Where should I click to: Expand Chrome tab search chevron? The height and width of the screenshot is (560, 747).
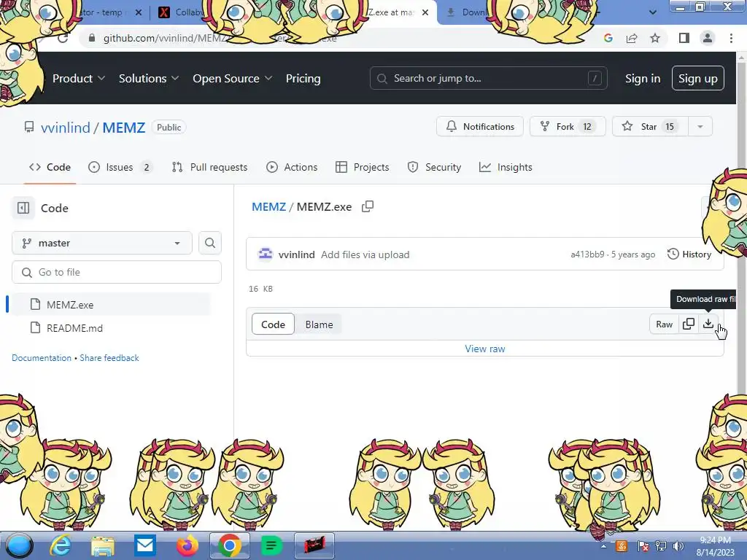pos(653,12)
